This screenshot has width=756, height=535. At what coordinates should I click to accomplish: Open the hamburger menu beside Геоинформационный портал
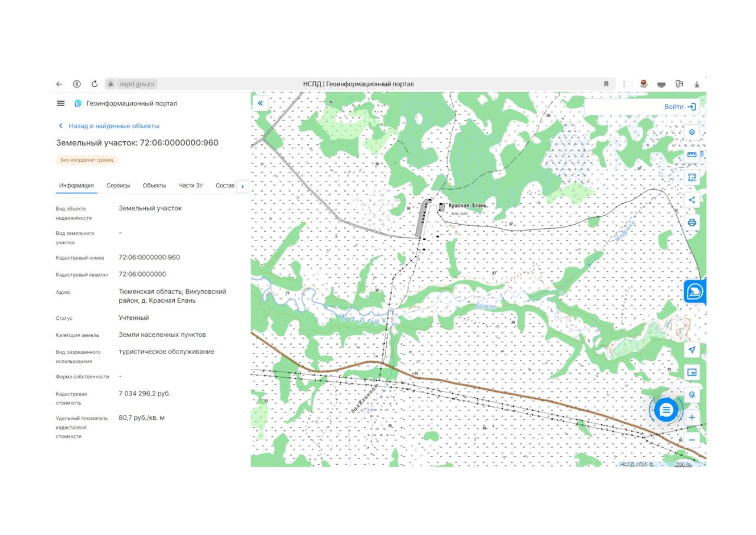click(x=60, y=103)
